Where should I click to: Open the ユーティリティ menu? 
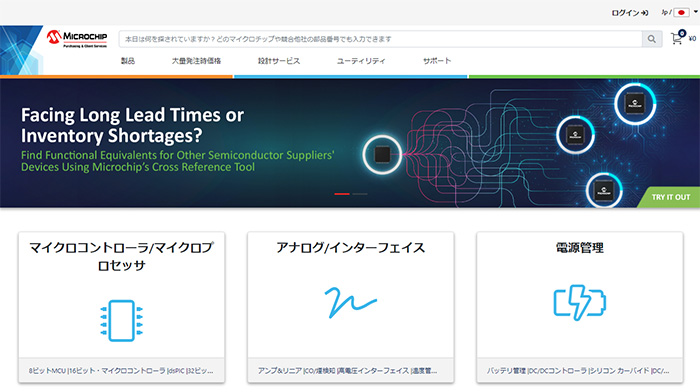pos(361,61)
